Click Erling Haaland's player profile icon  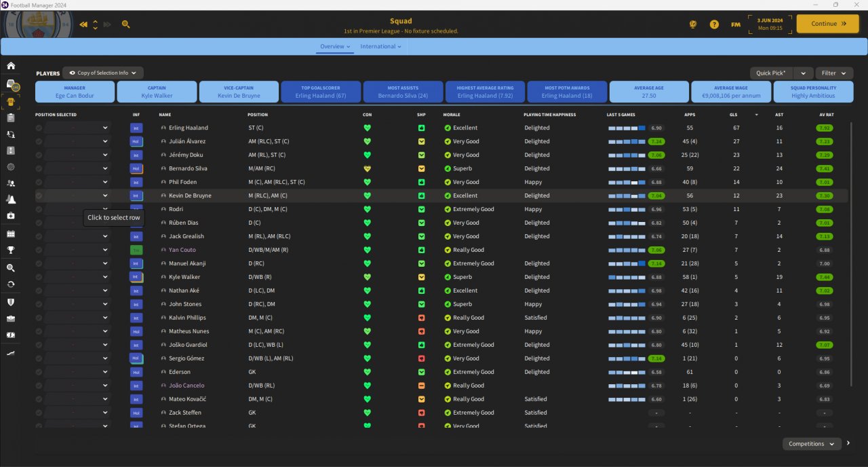(x=163, y=128)
